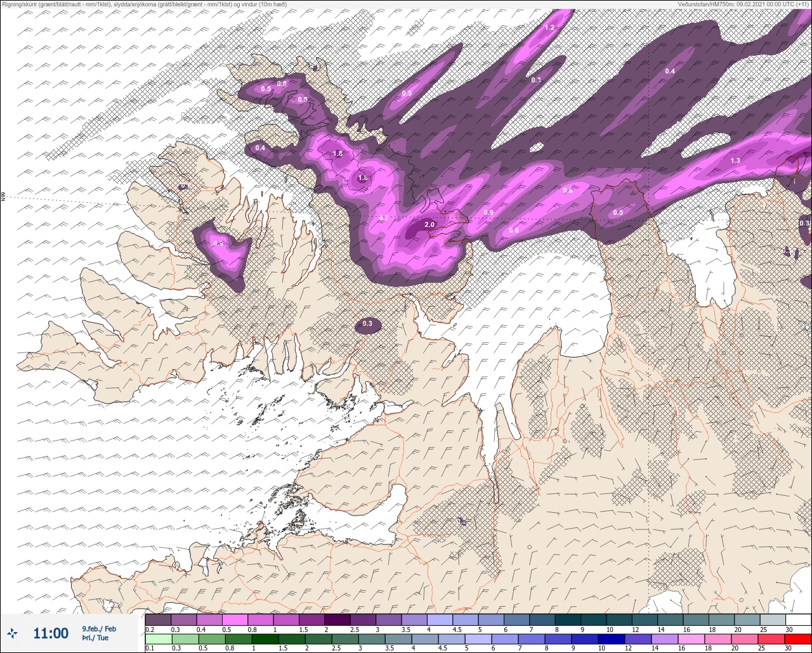The image size is (812, 653).
Task: Select upper legend pink swatch starting at 0.5
Action: 235,619
